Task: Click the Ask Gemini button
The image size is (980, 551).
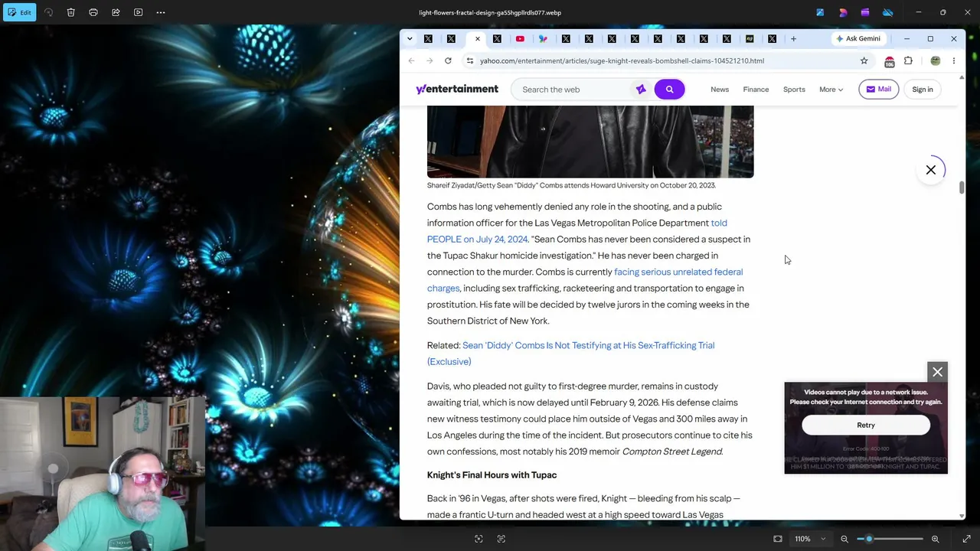Action: (x=858, y=38)
